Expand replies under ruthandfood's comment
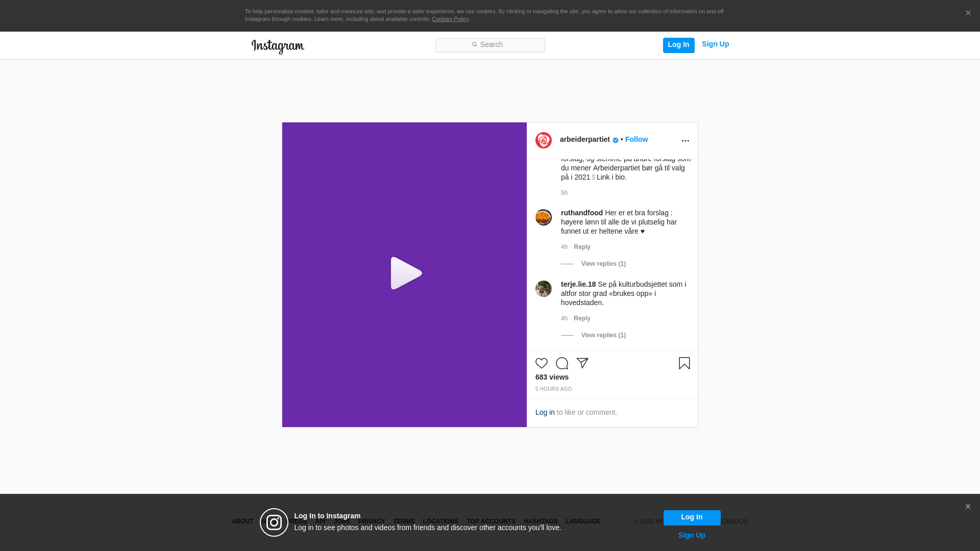980x551 pixels. click(603, 264)
